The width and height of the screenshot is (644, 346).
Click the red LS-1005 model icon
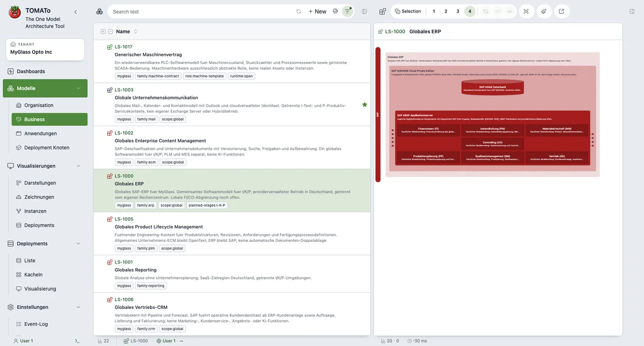tap(110, 219)
